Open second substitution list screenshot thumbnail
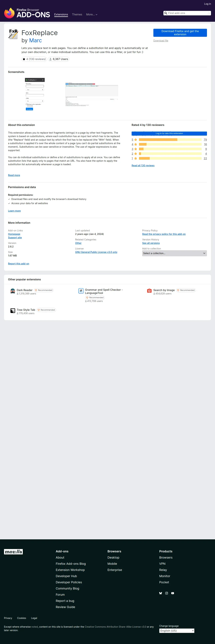 pos(92,94)
